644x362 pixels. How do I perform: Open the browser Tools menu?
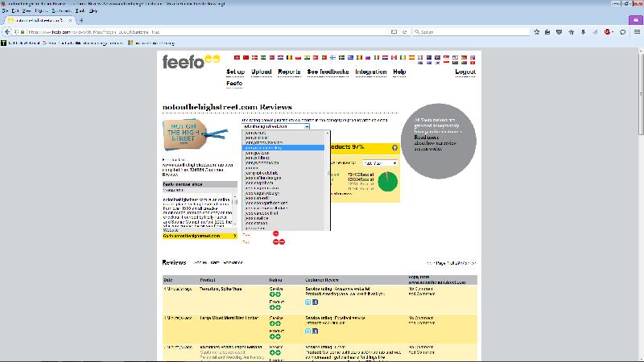click(80, 10)
